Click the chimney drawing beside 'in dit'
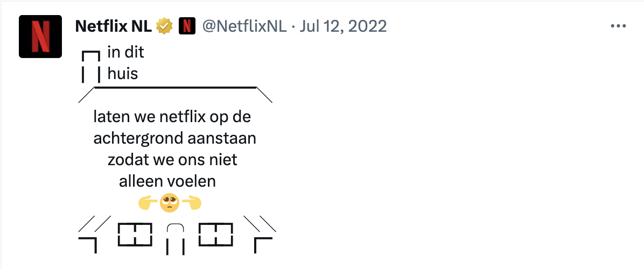644x269 pixels. [91, 67]
